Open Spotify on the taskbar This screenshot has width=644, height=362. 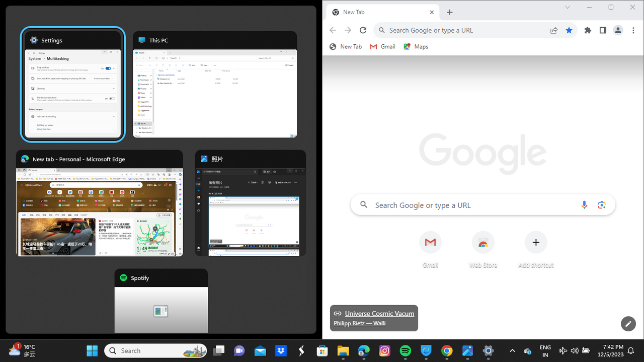point(405,351)
